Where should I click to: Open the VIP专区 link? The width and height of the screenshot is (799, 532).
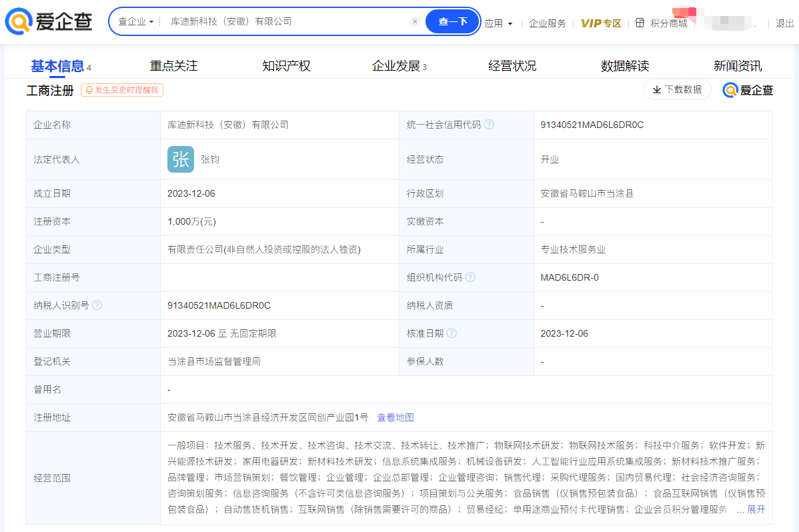pyautogui.click(x=601, y=23)
